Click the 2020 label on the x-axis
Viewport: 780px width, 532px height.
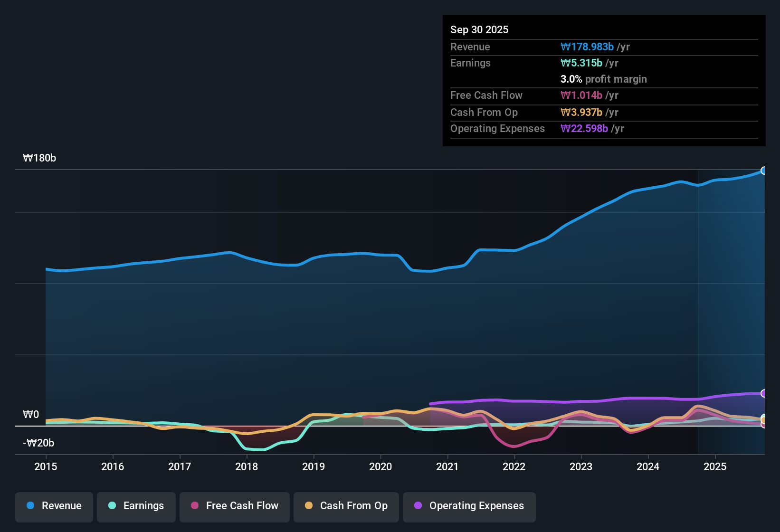(x=380, y=467)
